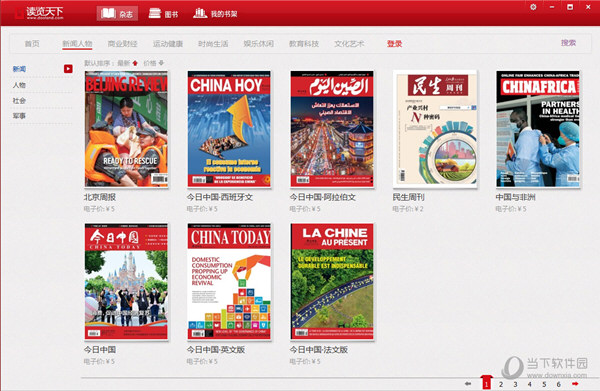Go to page 6
The width and height of the screenshot is (600, 391).
(559, 384)
